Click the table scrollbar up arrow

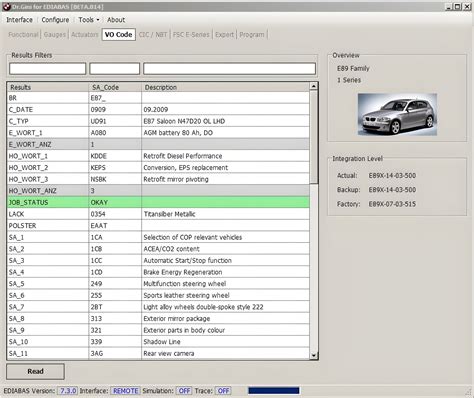click(x=314, y=86)
